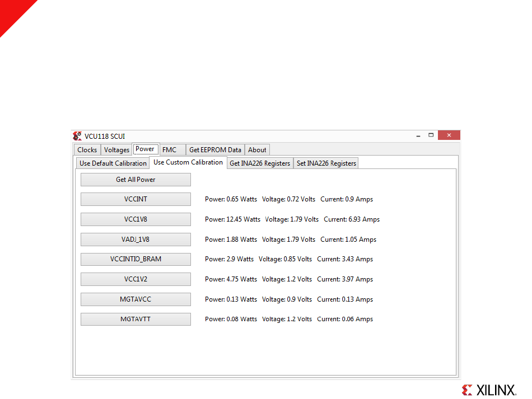Click the 'Power: 0.65 Watts' VCCINT reading
The image size is (532, 399).
click(231, 199)
